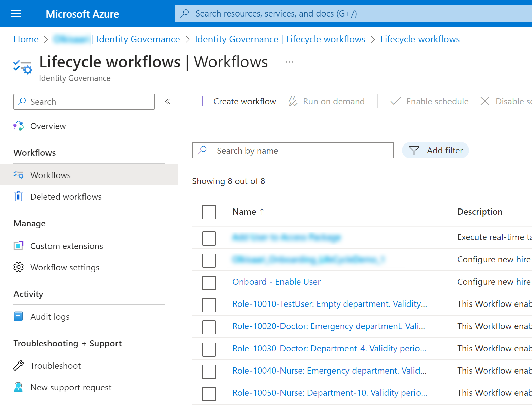Click the gear icon for Workflow settings
The height and width of the screenshot is (418, 532).
point(19,267)
